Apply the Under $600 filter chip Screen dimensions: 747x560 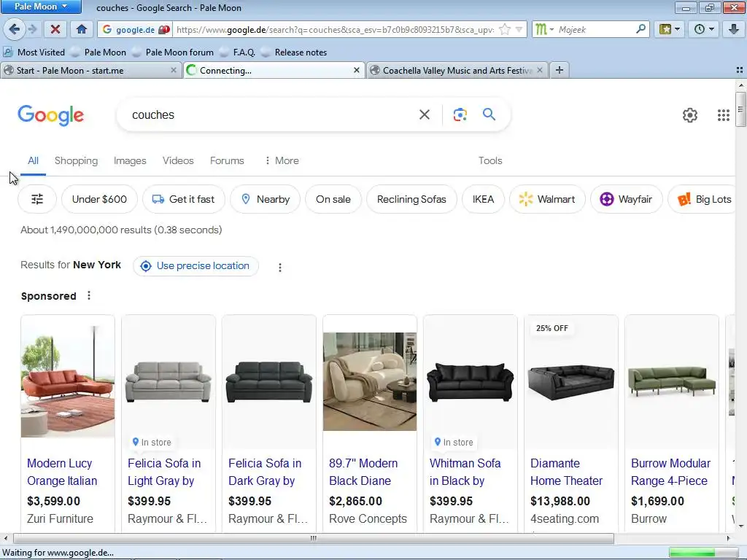pos(99,199)
